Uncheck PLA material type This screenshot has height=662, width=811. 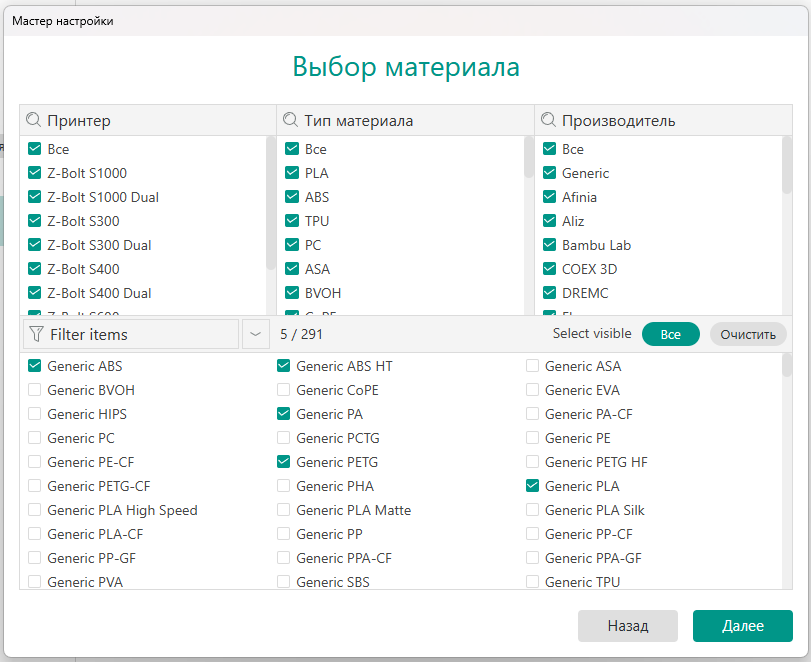[x=292, y=173]
